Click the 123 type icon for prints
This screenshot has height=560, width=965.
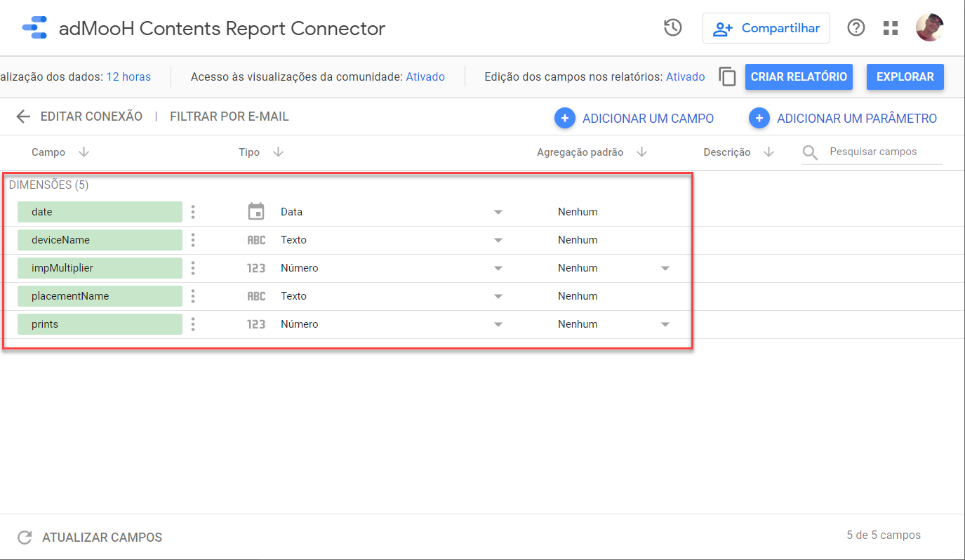[x=256, y=324]
